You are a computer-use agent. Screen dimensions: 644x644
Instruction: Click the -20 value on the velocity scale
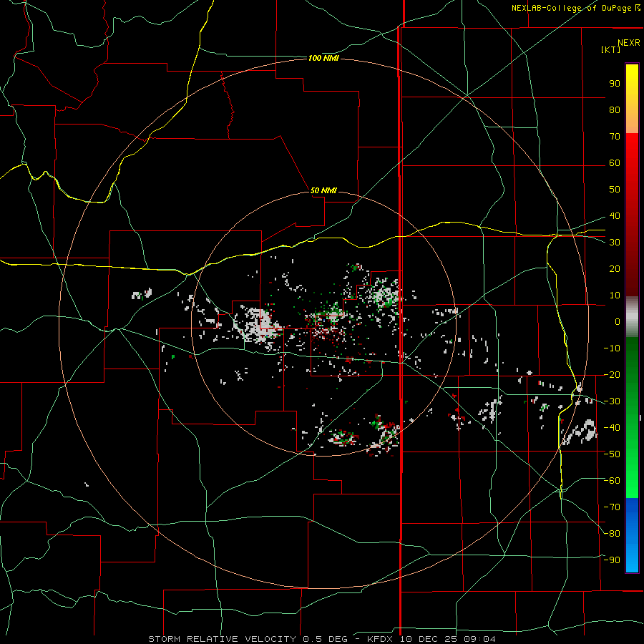612,375
